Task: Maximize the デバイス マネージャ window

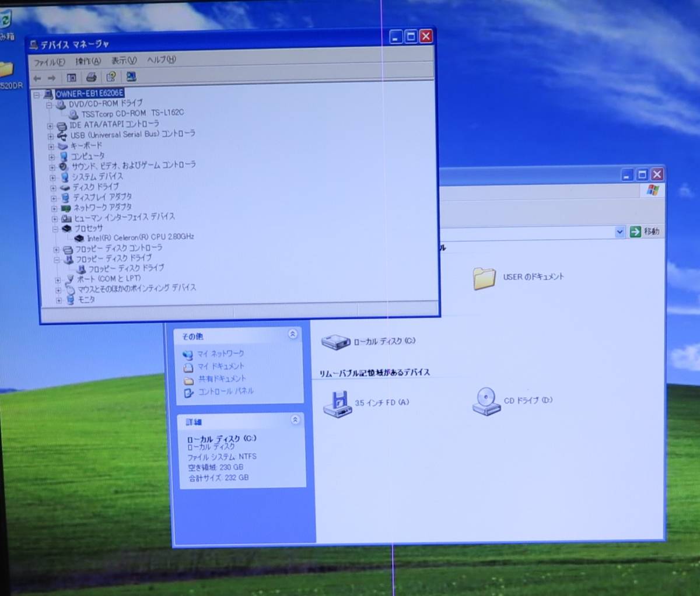Action: coord(411,37)
